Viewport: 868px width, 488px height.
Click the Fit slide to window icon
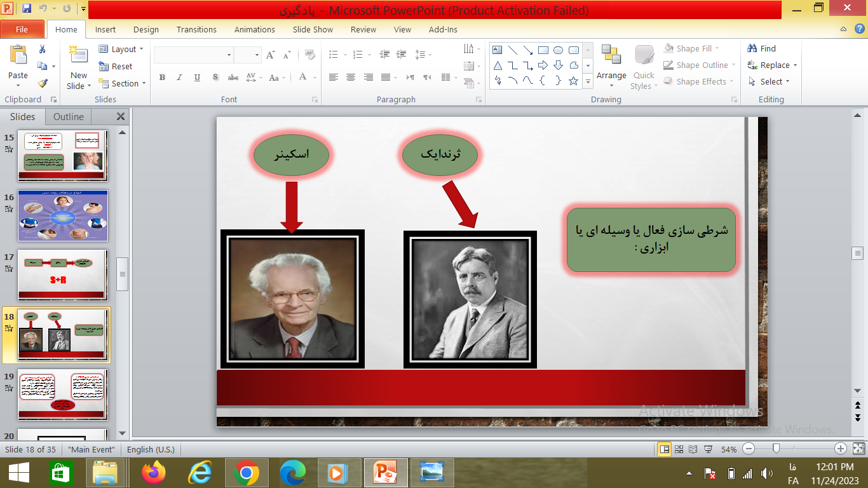858,449
